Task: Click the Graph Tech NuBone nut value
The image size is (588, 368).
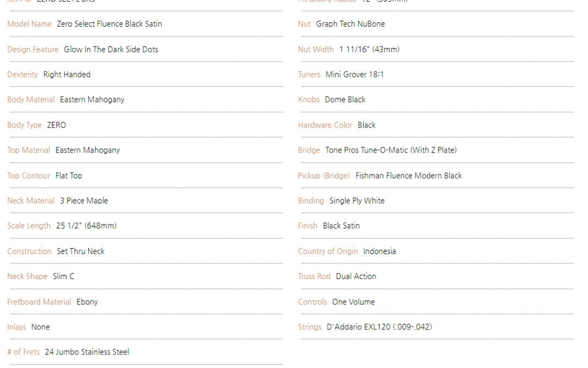Action: tap(351, 24)
